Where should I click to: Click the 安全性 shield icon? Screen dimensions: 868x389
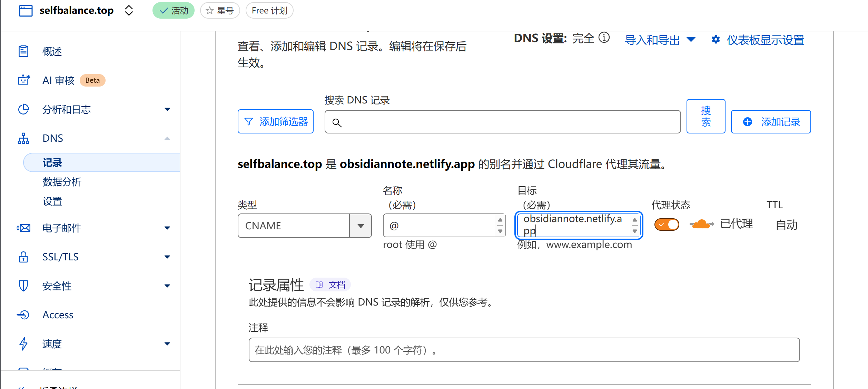click(23, 286)
